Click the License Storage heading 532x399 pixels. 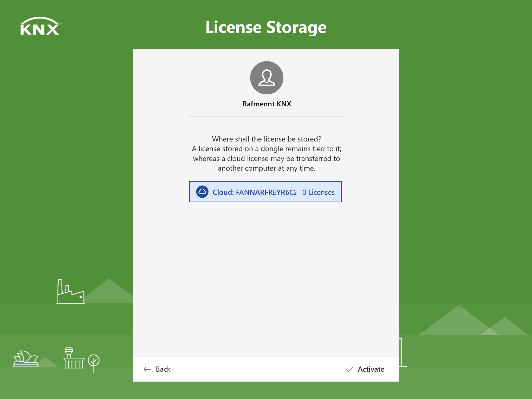click(x=266, y=27)
